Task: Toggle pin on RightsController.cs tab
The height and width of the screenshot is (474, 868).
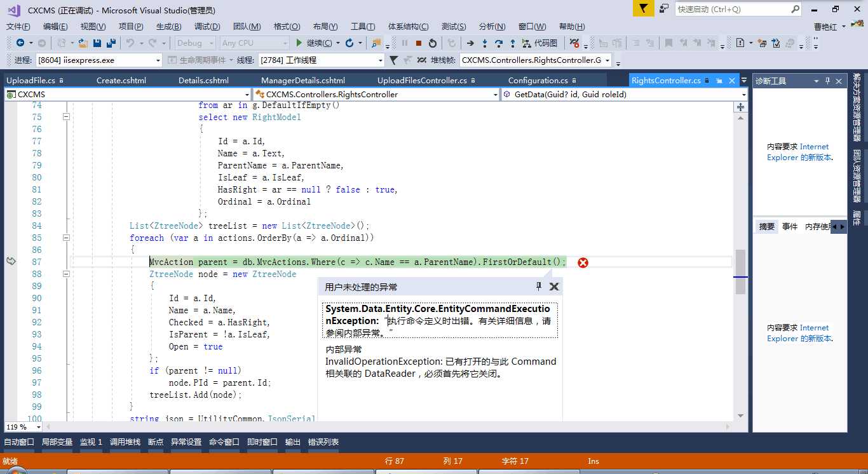Action: (719, 81)
